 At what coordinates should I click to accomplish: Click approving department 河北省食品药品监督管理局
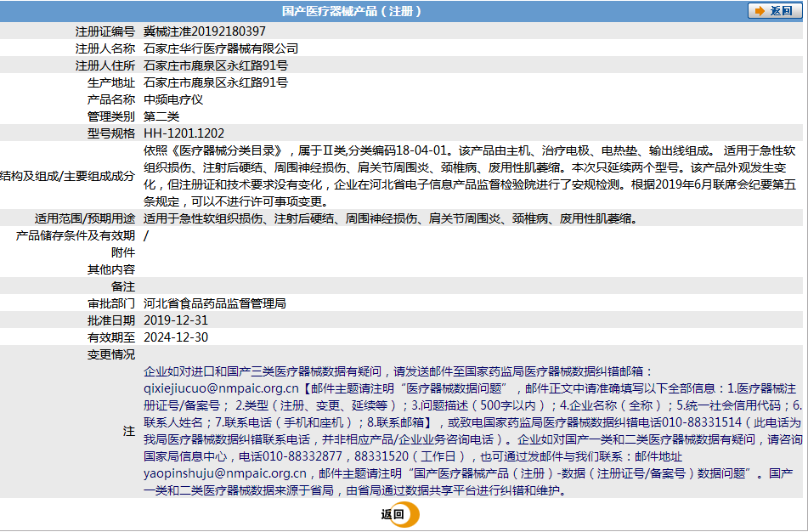click(215, 303)
